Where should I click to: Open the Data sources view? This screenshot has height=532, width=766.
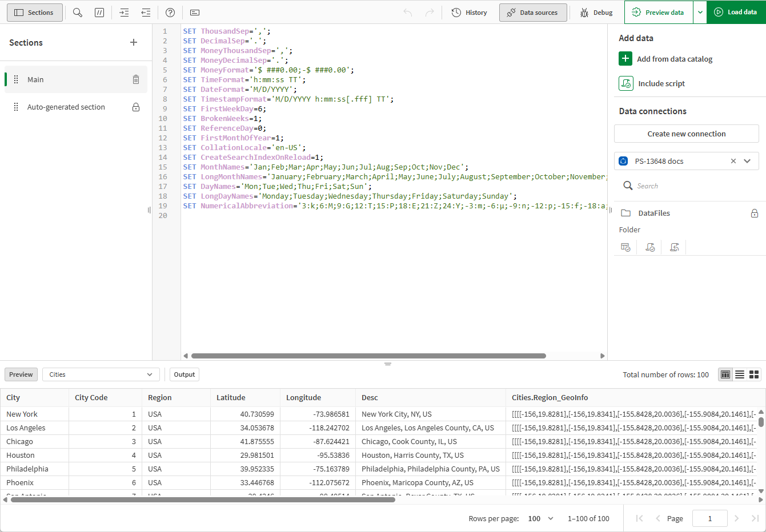[533, 12]
